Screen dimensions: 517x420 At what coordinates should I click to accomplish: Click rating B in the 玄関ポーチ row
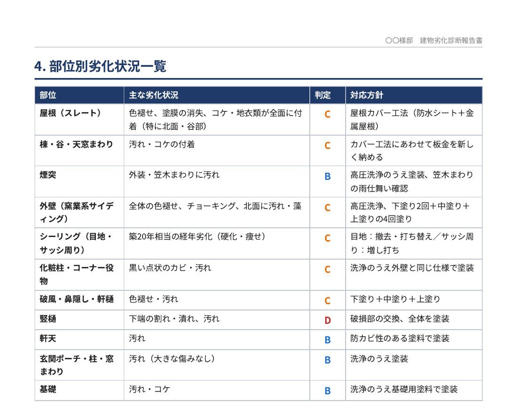[x=328, y=360]
